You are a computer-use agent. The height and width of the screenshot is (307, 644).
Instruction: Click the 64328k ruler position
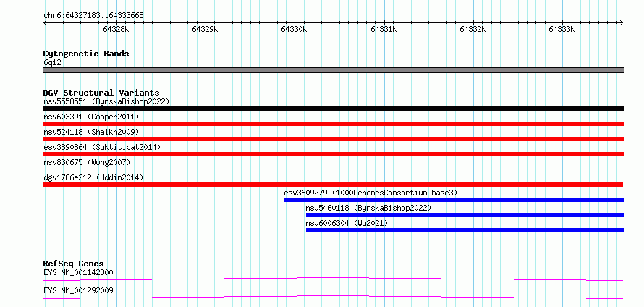coord(116,29)
